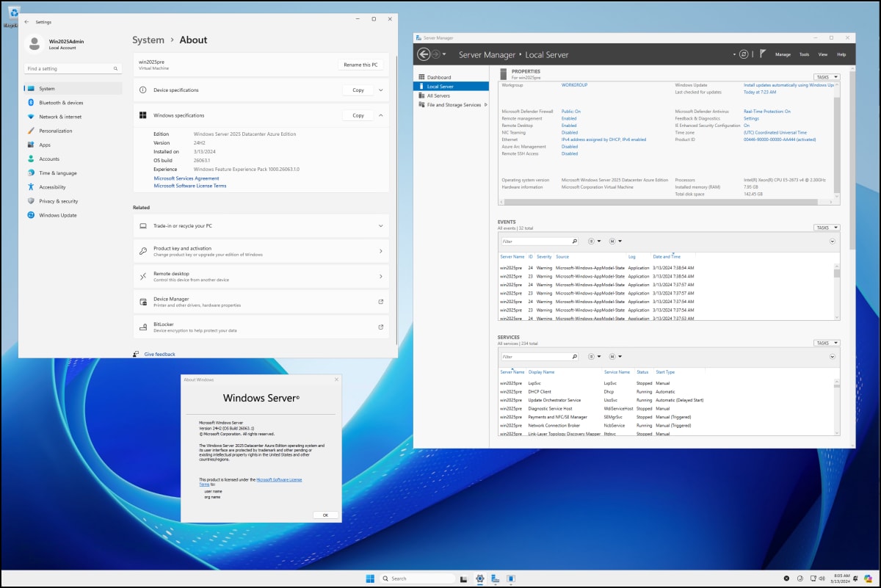Open Apps in Settings sidebar
The height and width of the screenshot is (588, 881).
click(73, 145)
